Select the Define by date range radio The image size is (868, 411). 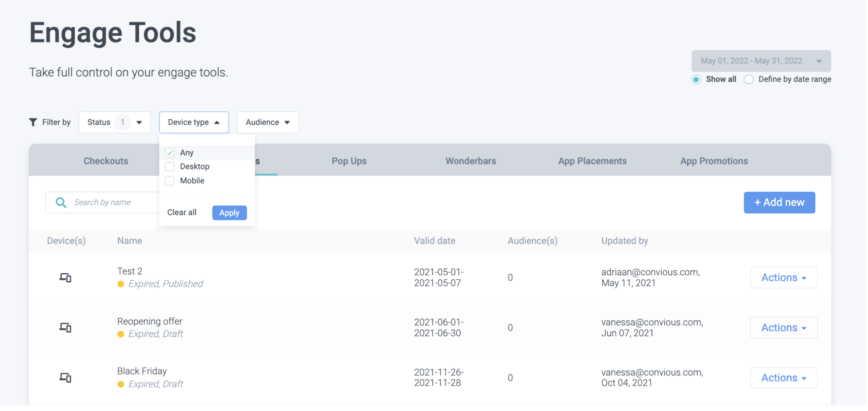(x=748, y=79)
